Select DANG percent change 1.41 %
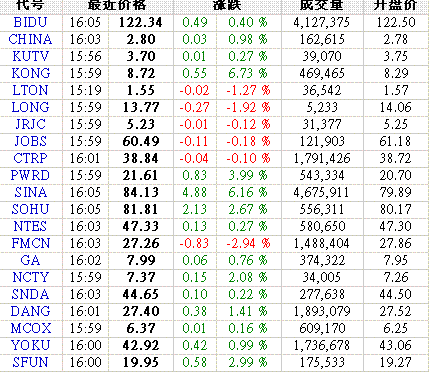This screenshot has width=429, height=372. tap(248, 311)
